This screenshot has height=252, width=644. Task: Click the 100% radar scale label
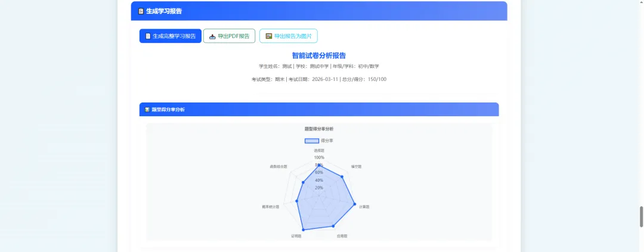[319, 158]
